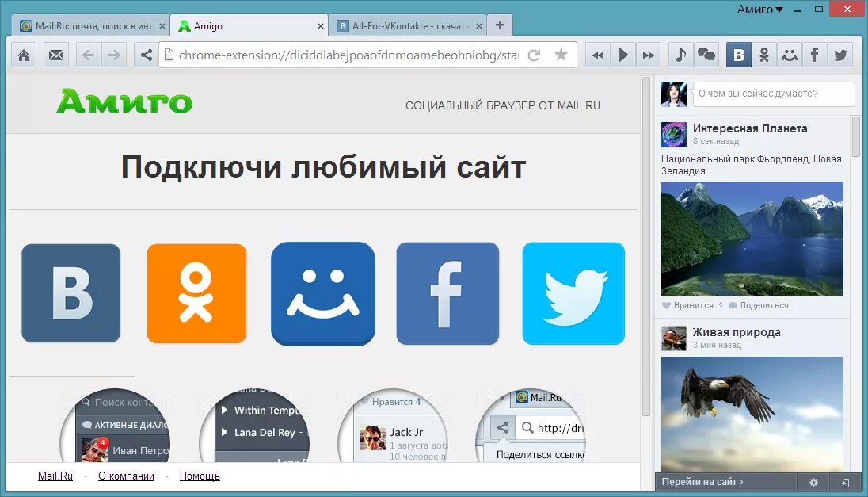Select VKontakte icon in toolbar
The height and width of the screenshot is (497, 868).
click(739, 55)
